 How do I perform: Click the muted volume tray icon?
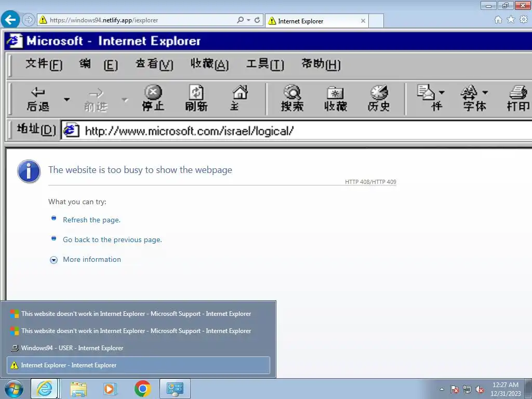(x=480, y=389)
